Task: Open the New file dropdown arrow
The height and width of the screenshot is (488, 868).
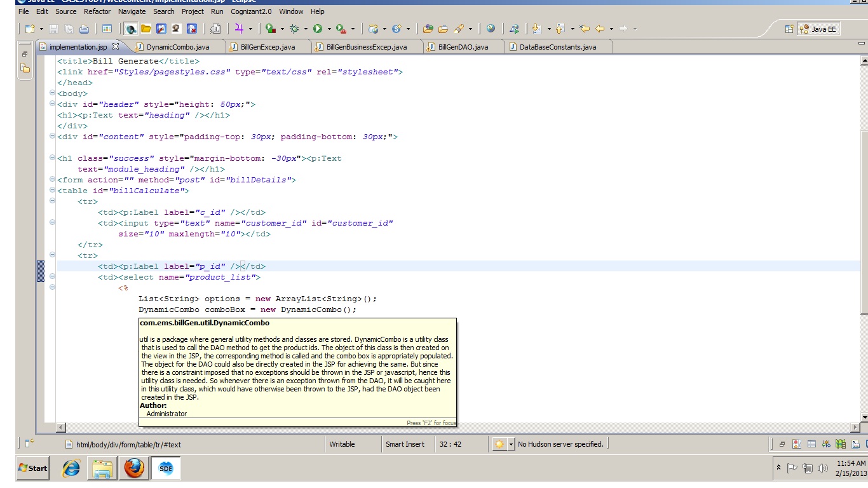Action: click(41, 29)
